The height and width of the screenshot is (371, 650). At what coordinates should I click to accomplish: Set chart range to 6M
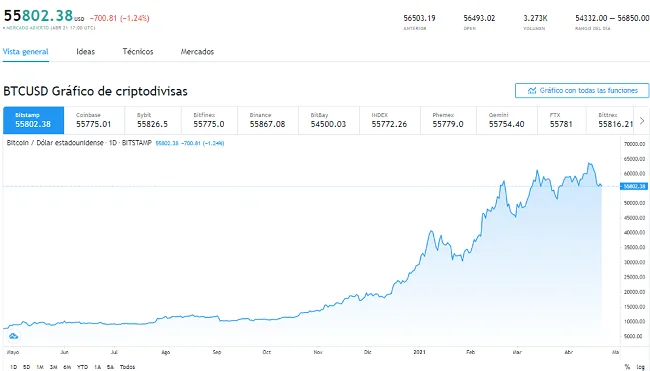pyautogui.click(x=67, y=367)
